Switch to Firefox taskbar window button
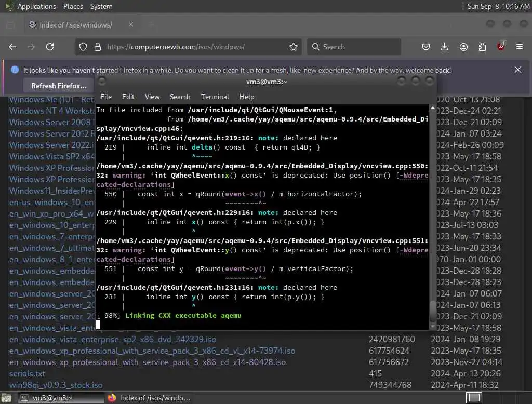This screenshot has height=404, width=532. (149, 398)
